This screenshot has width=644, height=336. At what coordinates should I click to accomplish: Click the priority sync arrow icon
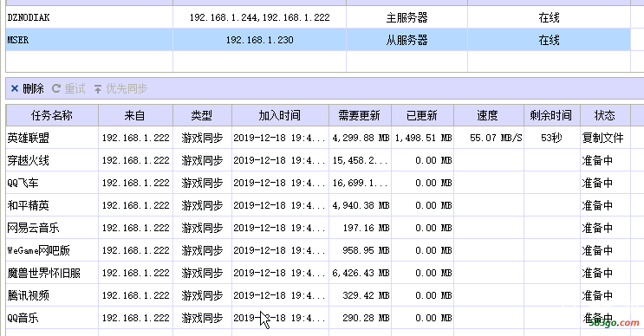pyautogui.click(x=98, y=88)
